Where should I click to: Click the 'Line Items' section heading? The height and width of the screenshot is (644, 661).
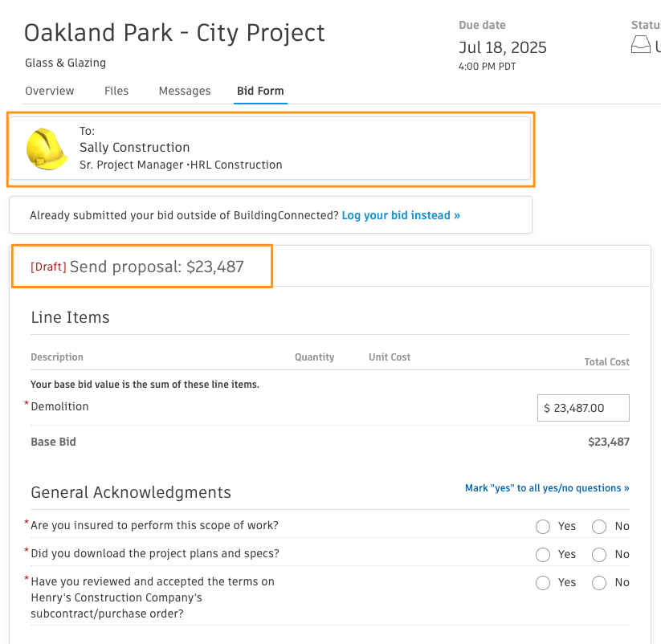[70, 317]
